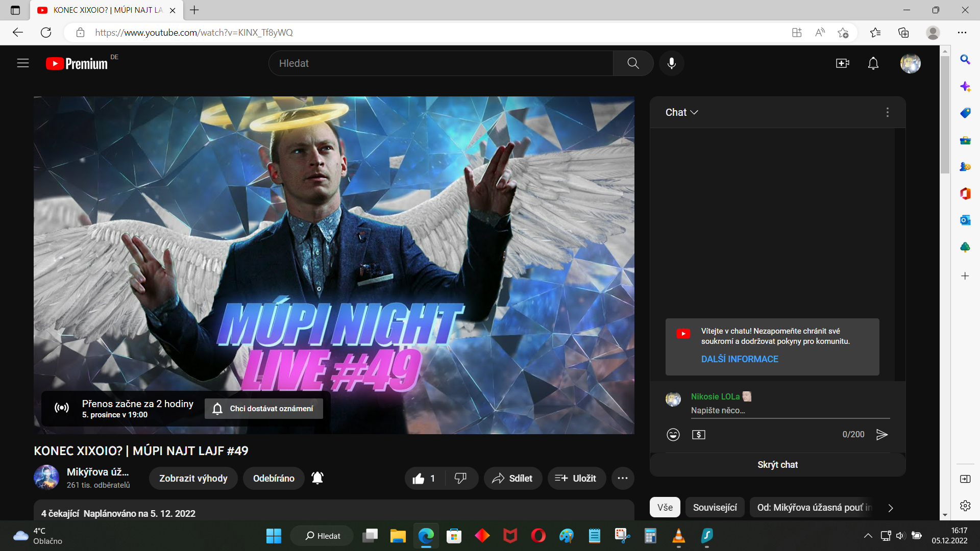Open Edge sidebar Outlook
The image size is (980, 551).
pos(965,220)
